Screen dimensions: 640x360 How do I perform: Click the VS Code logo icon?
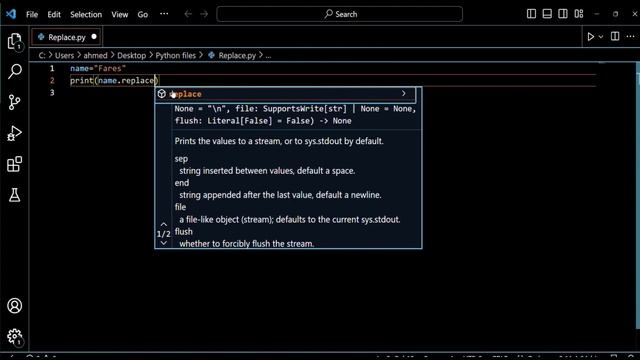point(11,14)
